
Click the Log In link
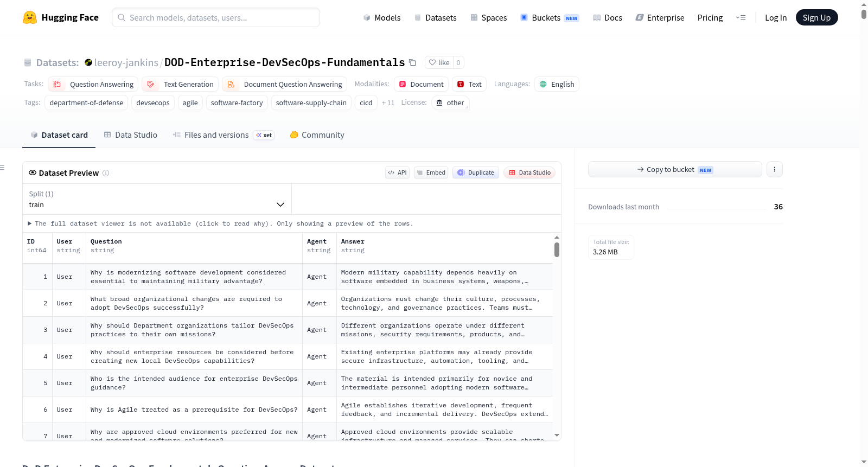(x=776, y=17)
